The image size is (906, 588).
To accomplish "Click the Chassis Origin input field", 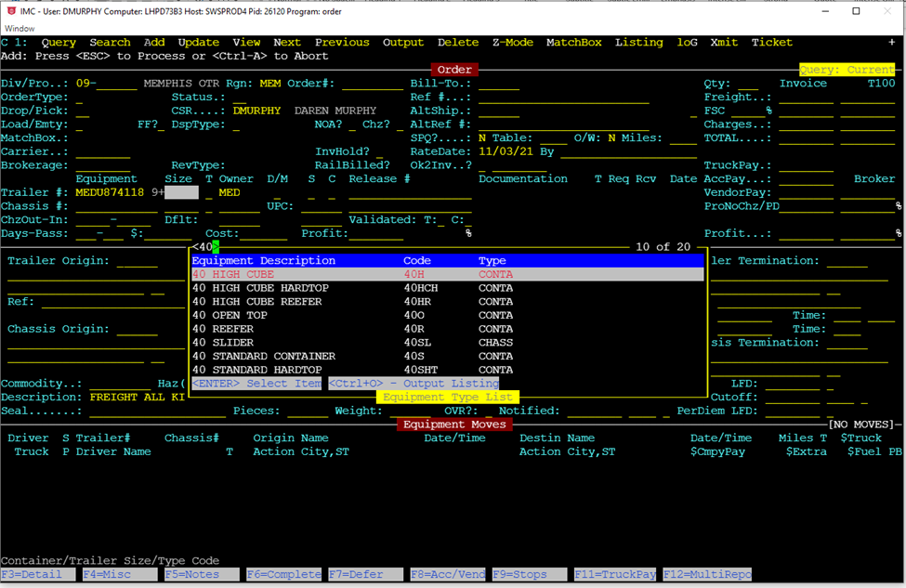I will 137,329.
